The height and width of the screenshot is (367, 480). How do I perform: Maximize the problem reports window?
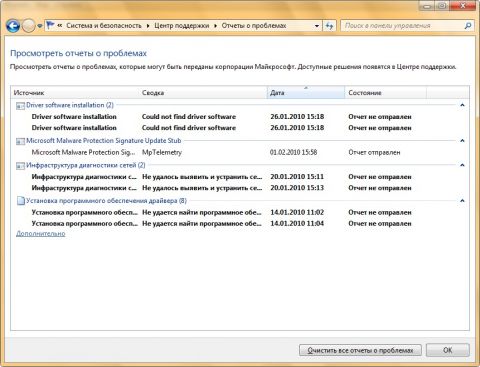point(443,6)
